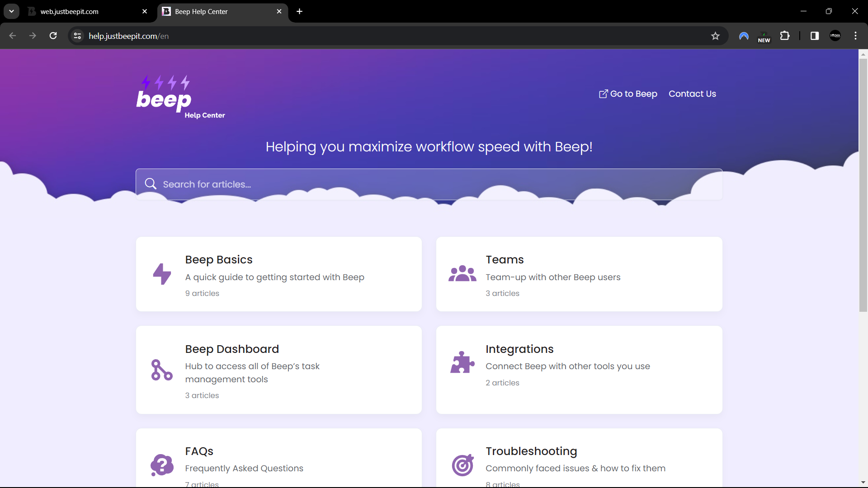868x488 pixels.
Task: View site information in address bar
Action: (x=77, y=36)
